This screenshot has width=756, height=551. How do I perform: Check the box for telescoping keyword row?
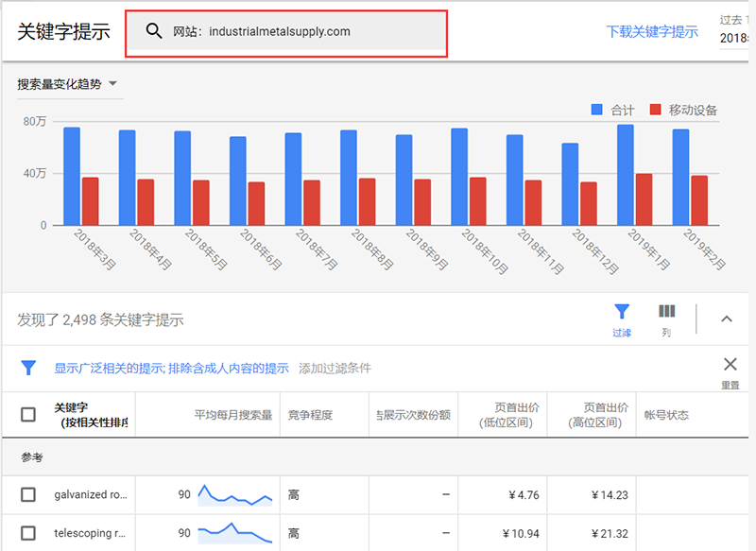[28, 533]
